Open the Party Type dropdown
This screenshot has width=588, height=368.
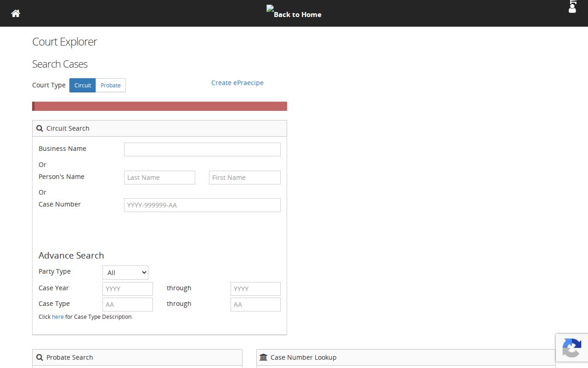click(125, 272)
